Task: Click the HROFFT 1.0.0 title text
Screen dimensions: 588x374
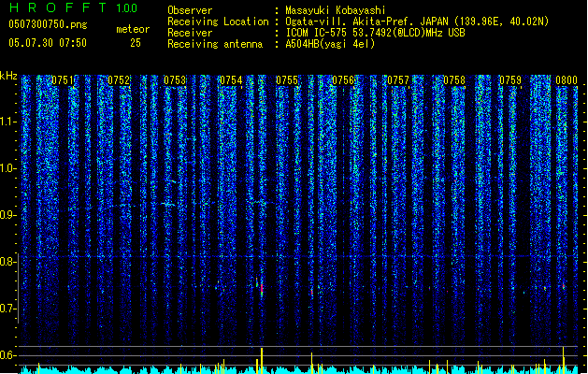Action: (x=73, y=7)
